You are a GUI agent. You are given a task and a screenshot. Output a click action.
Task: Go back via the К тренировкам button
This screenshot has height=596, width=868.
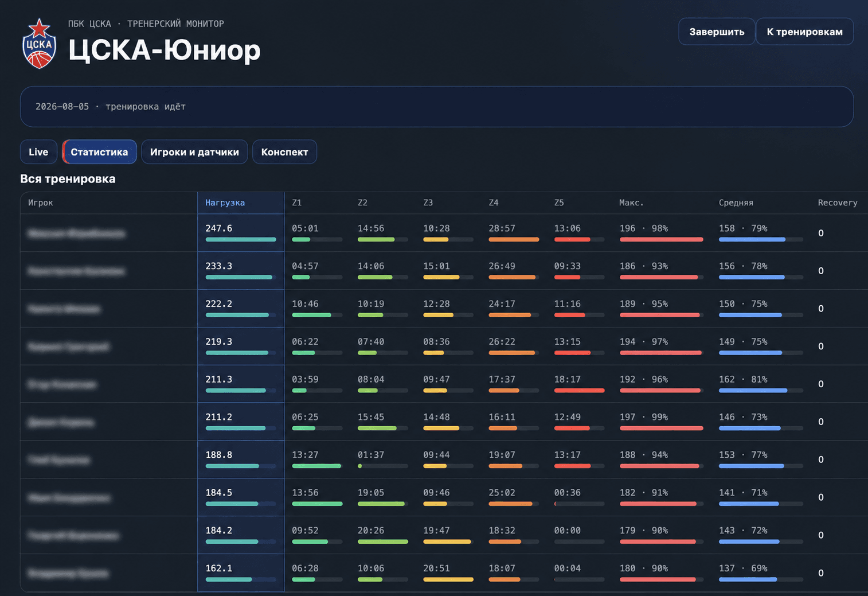[804, 32]
